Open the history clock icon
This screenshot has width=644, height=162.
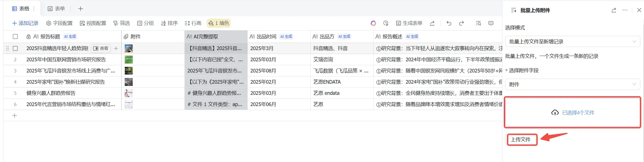386,23
